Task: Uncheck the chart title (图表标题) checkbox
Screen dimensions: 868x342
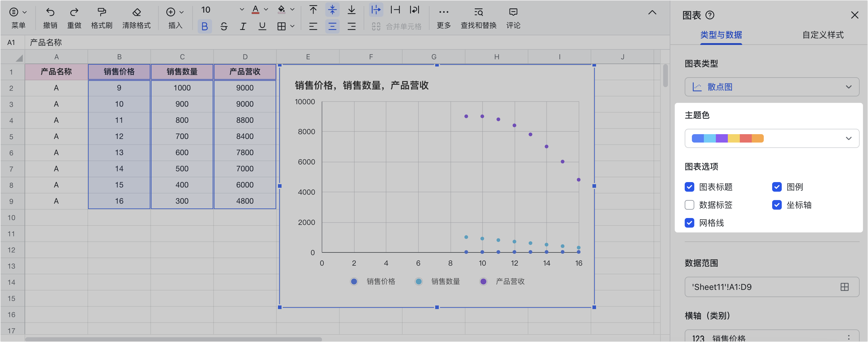Action: (x=689, y=187)
